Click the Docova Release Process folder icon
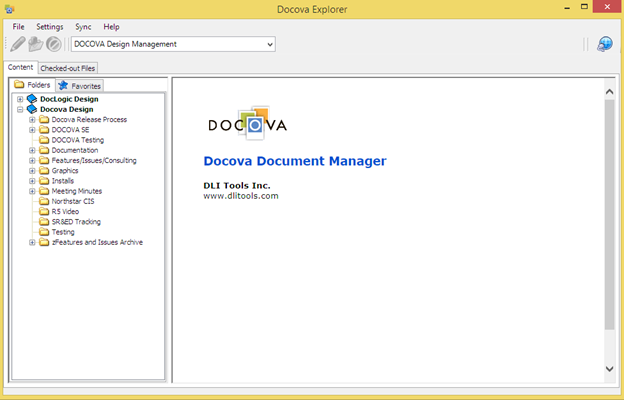Viewport: 624px width, 400px height. tap(44, 119)
